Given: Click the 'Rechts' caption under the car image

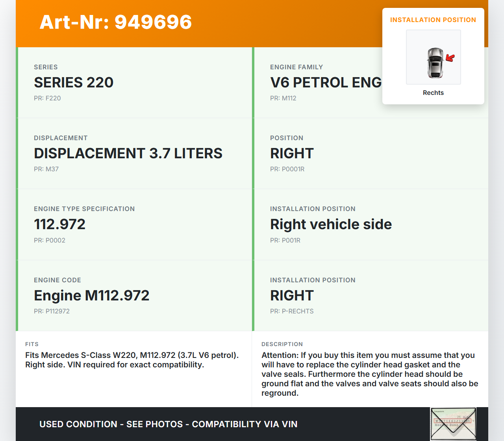Looking at the screenshot, I should pyautogui.click(x=433, y=93).
